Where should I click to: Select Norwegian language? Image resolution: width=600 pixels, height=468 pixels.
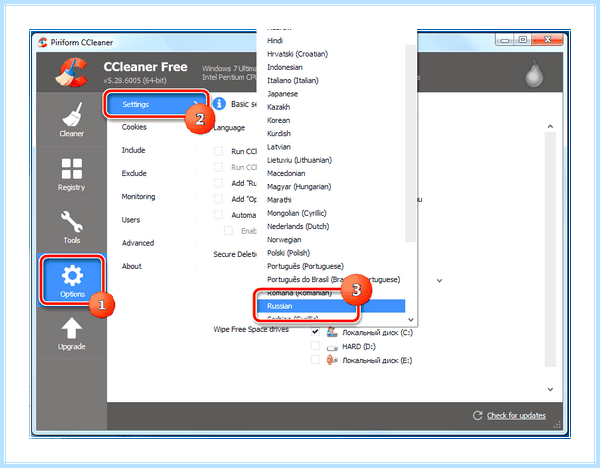tap(284, 240)
